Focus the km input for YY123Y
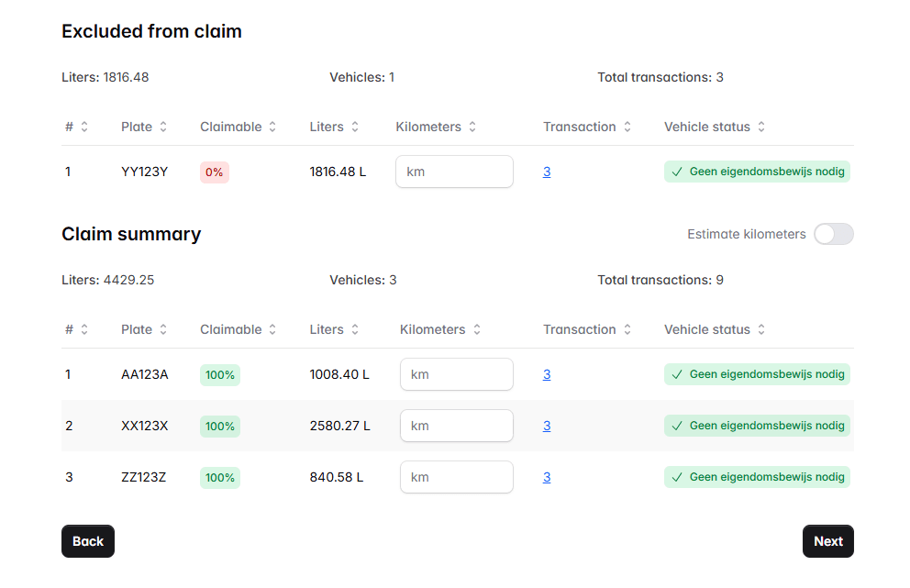 point(454,172)
